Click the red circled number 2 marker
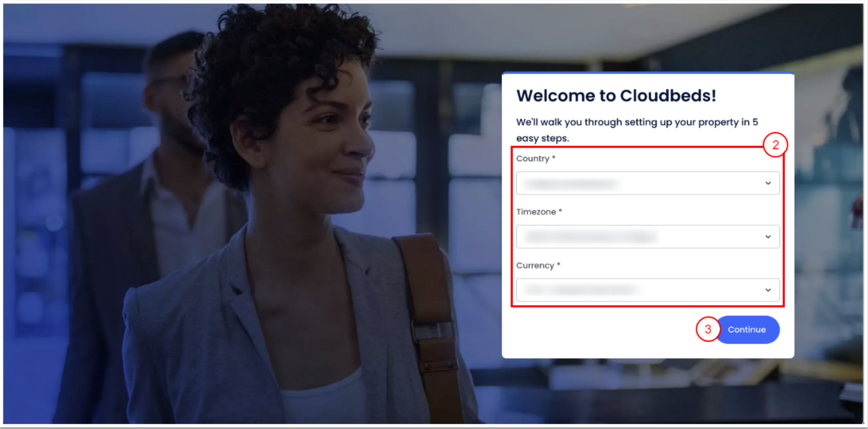The height and width of the screenshot is (429, 868). (x=775, y=145)
